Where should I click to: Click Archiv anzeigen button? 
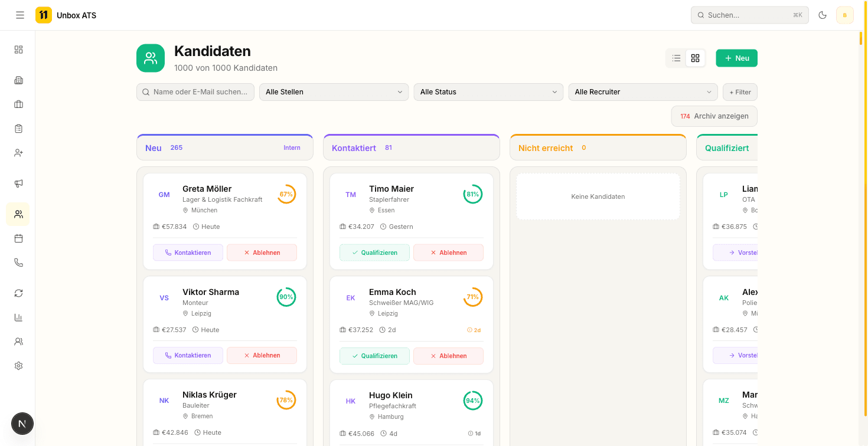point(714,116)
